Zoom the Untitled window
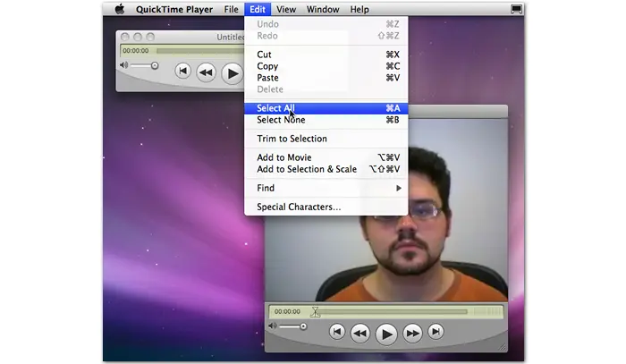The width and height of the screenshot is (626, 364). tap(150, 38)
